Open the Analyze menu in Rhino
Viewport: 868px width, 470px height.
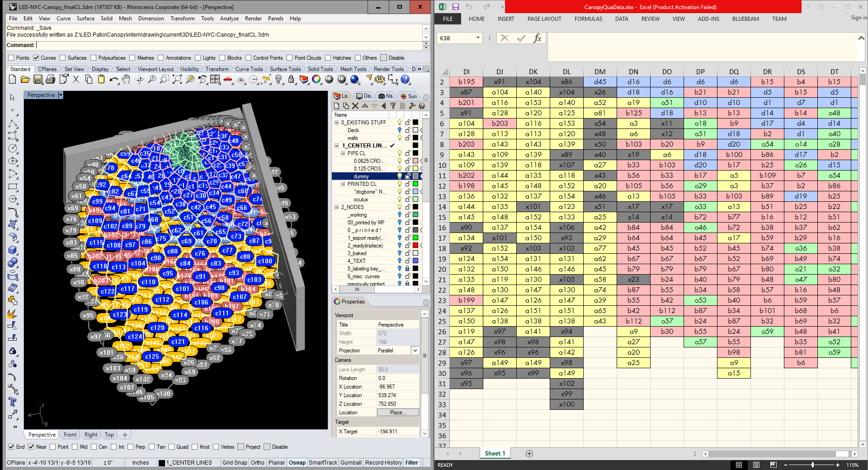(229, 19)
